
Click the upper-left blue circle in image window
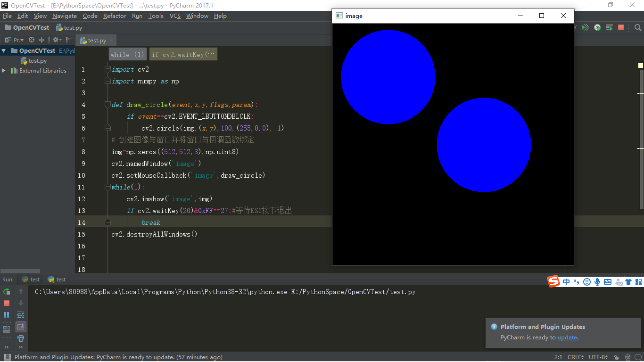tap(388, 77)
